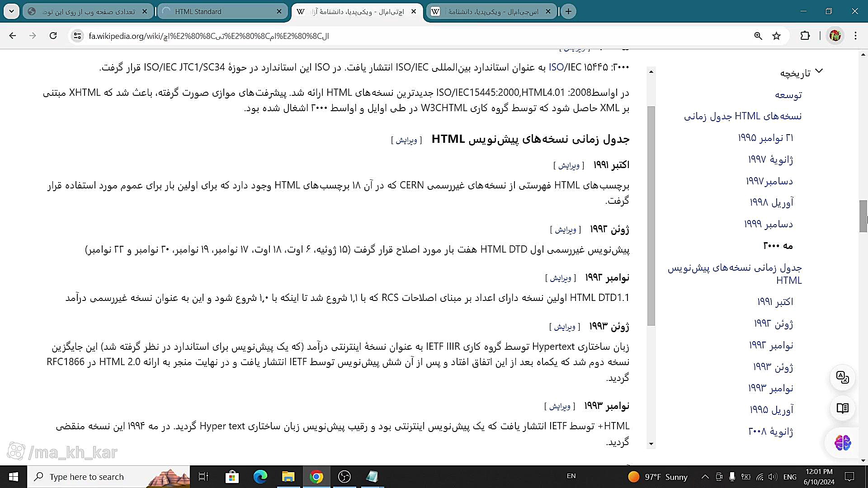
Task: Open Task View on the taskbar
Action: (203, 477)
